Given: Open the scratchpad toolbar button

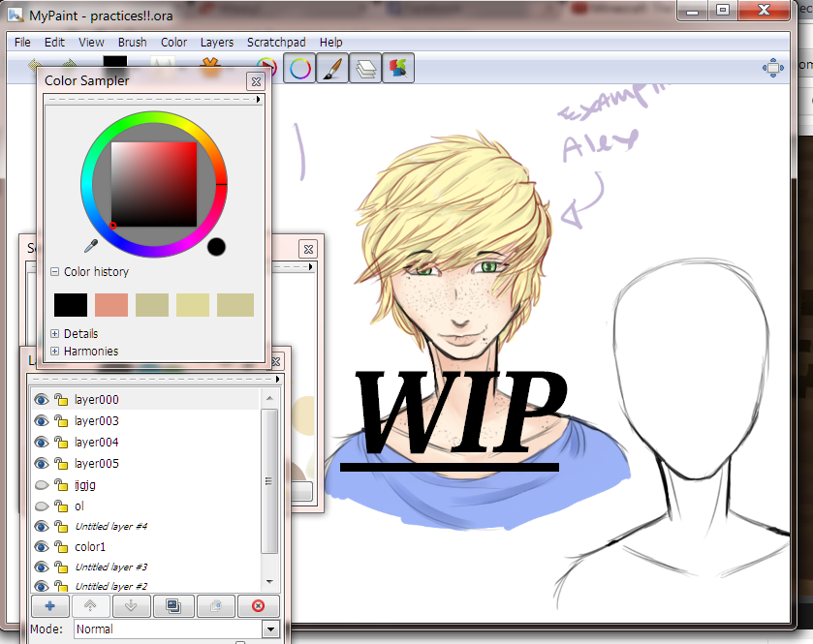Looking at the screenshot, I should click(x=397, y=69).
